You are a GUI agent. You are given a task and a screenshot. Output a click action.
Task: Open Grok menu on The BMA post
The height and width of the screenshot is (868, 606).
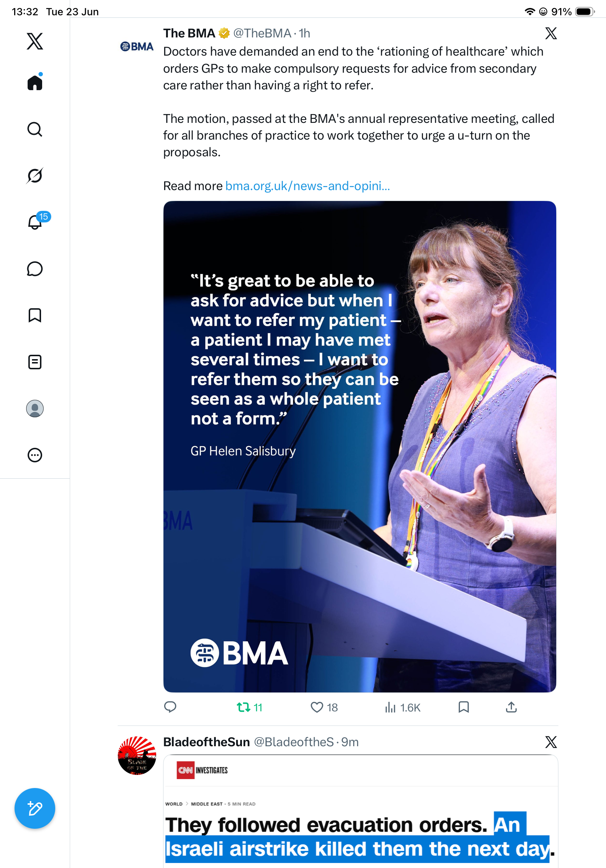coord(551,33)
